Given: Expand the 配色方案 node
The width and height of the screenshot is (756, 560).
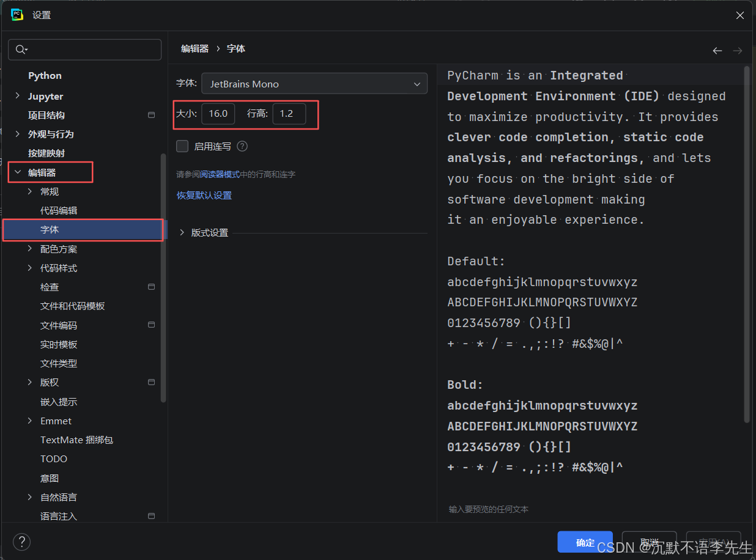Looking at the screenshot, I should [x=30, y=249].
